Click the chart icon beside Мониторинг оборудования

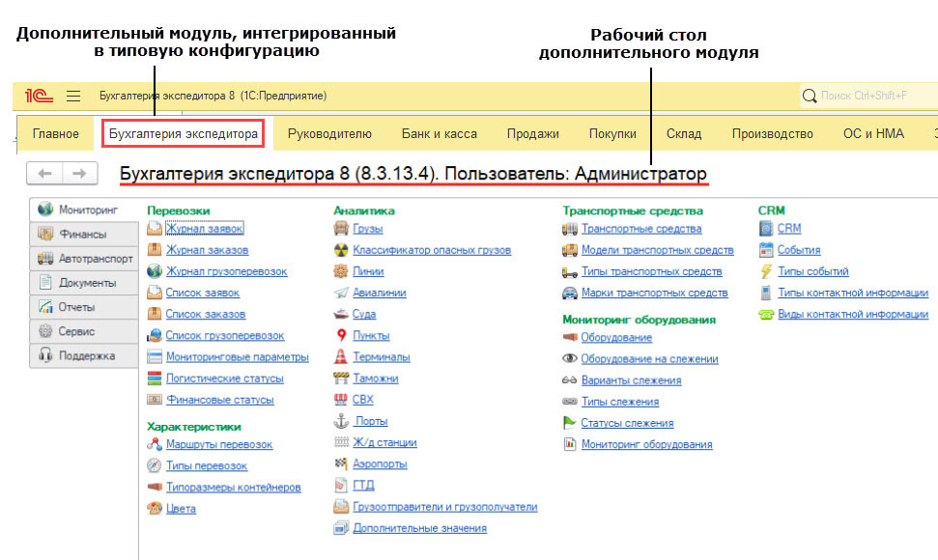click(x=570, y=444)
